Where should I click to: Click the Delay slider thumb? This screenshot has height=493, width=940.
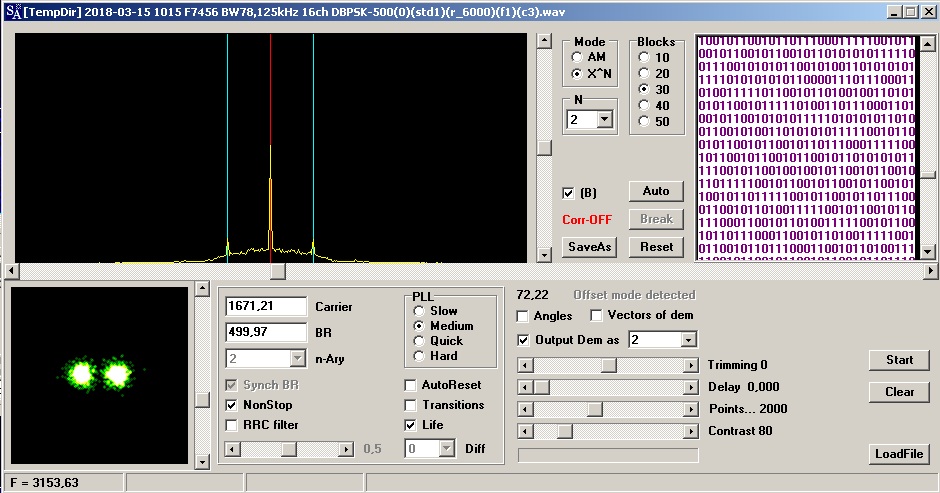(541, 387)
